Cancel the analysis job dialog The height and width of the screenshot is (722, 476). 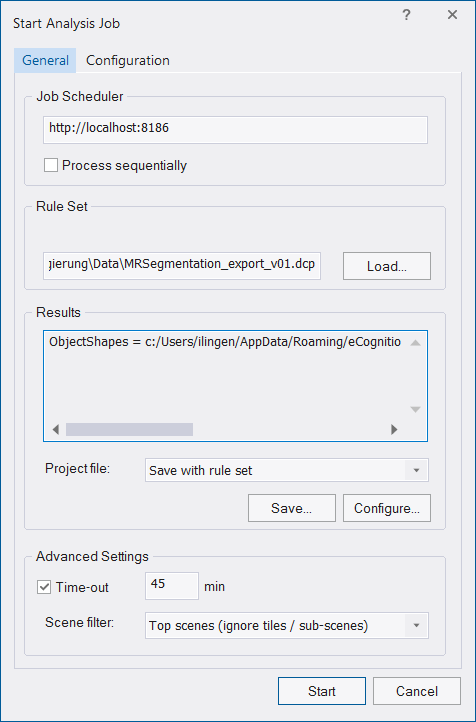pos(417,691)
